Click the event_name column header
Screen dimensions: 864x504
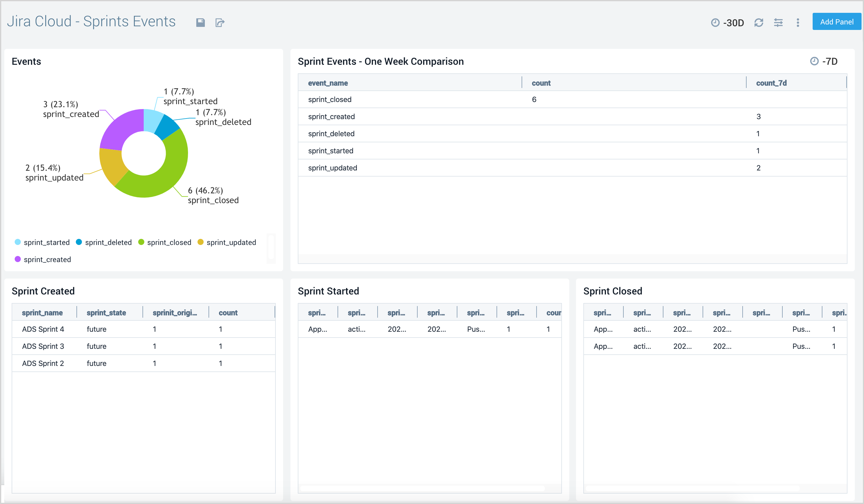tap(328, 83)
